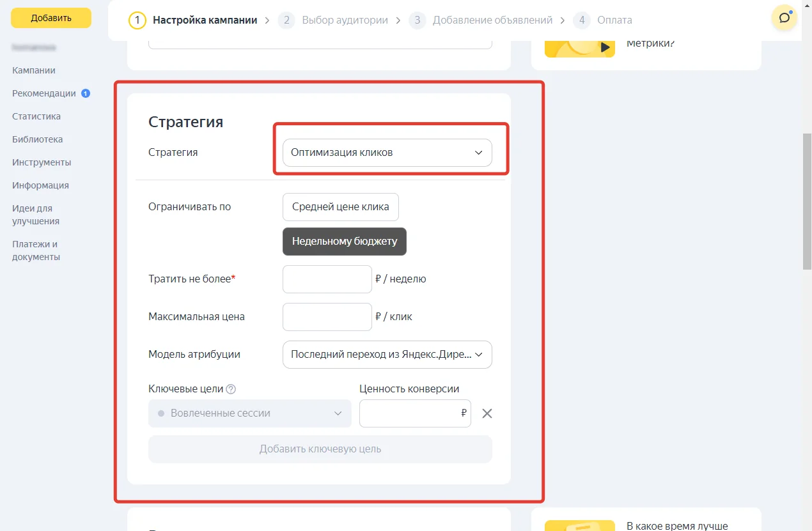Open the Вовлеченные сессии goal dropdown

click(x=250, y=413)
